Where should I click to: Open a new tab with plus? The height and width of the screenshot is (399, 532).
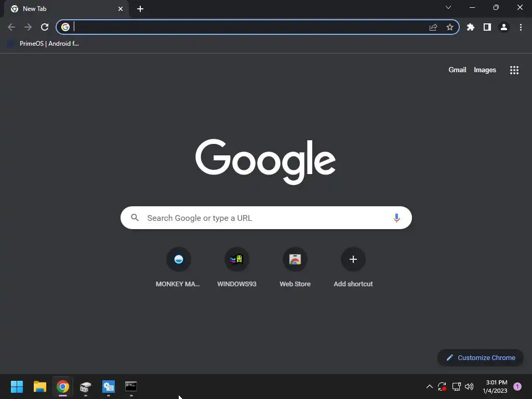[x=140, y=9]
